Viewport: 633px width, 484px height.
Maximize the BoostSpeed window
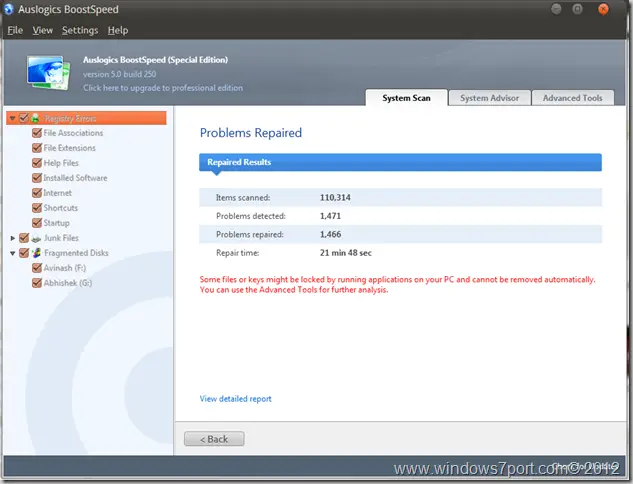(x=577, y=8)
